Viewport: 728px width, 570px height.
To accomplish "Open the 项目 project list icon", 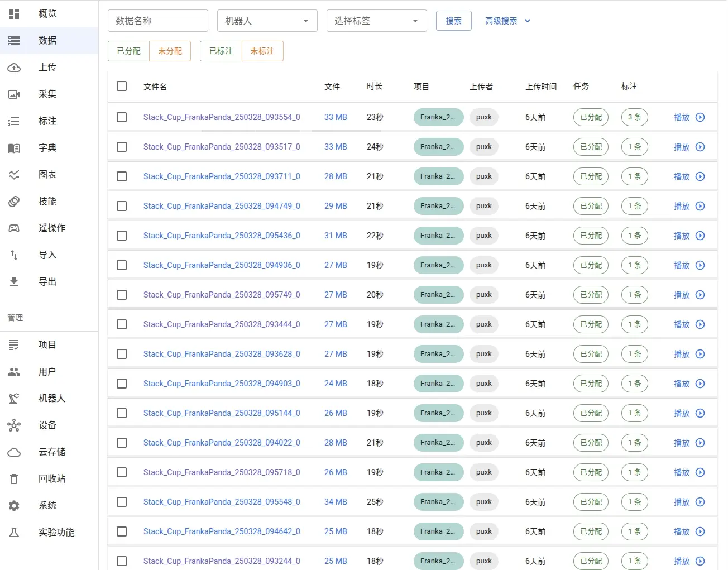I will 14,344.
